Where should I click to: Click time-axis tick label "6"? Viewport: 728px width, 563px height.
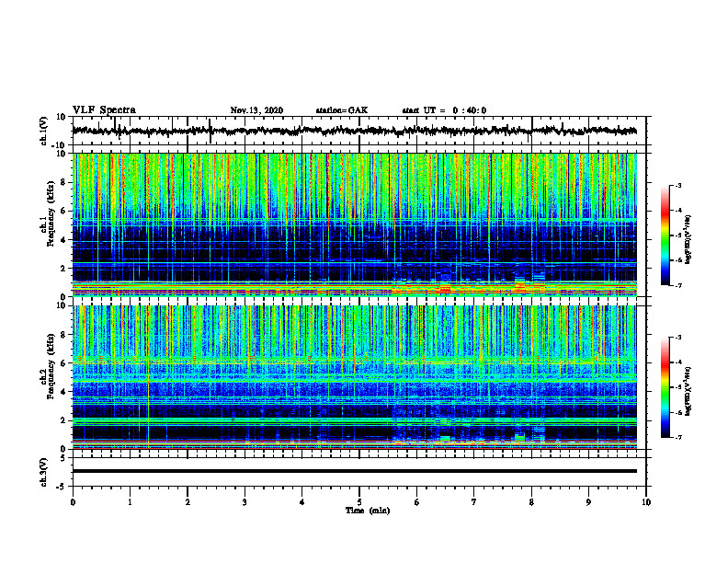pyautogui.click(x=417, y=502)
